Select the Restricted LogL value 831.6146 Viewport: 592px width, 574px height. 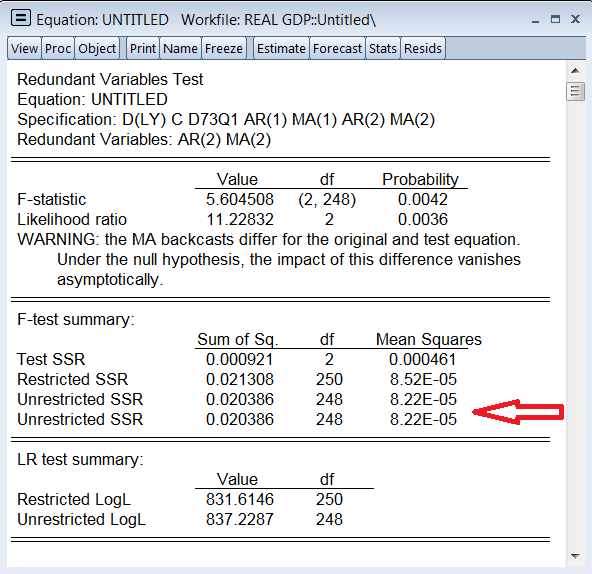click(240, 499)
